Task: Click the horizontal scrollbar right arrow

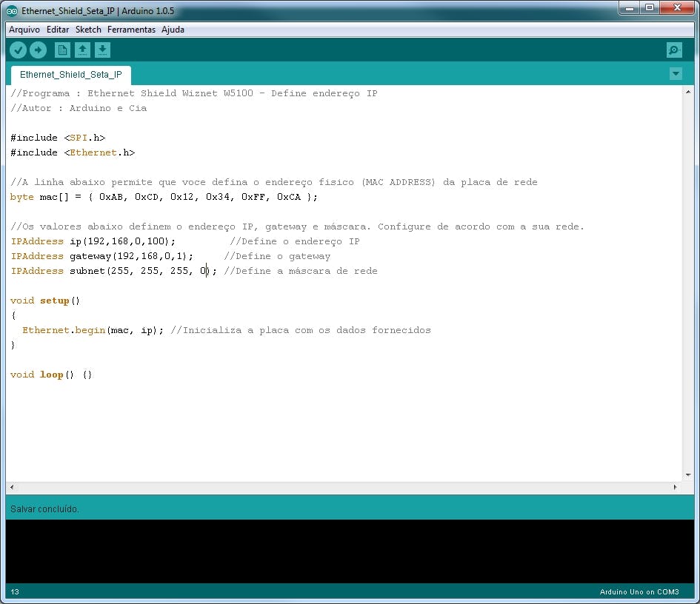Action: tap(675, 487)
